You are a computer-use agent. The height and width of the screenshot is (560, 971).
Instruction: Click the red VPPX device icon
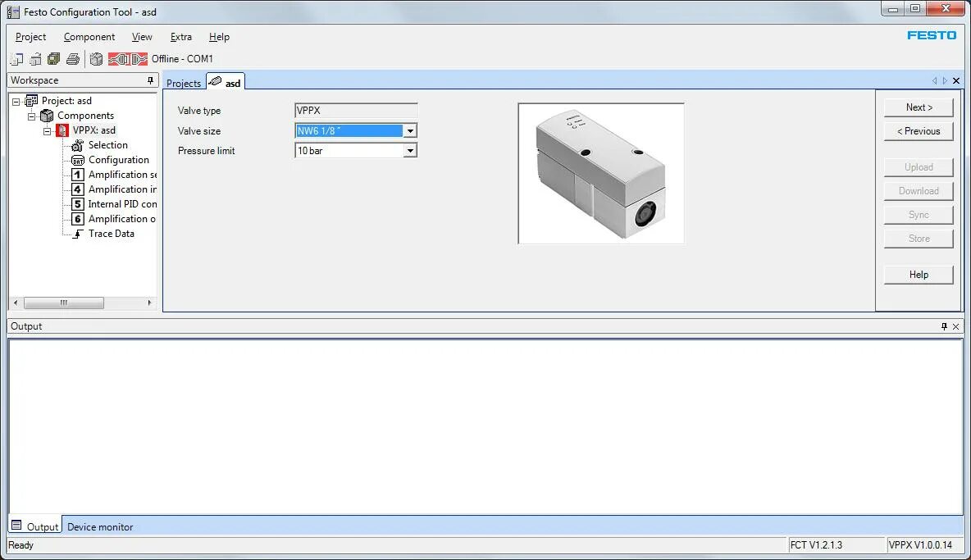[x=62, y=130]
